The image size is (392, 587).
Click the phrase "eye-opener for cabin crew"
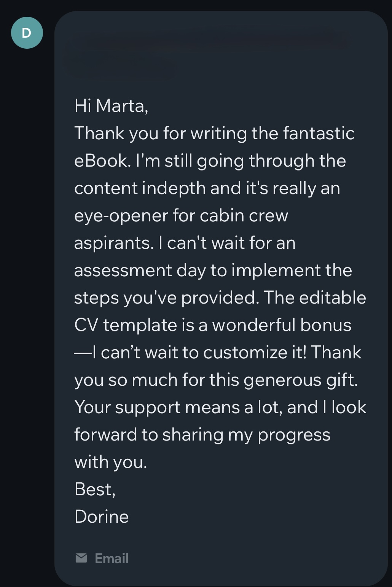click(x=181, y=215)
